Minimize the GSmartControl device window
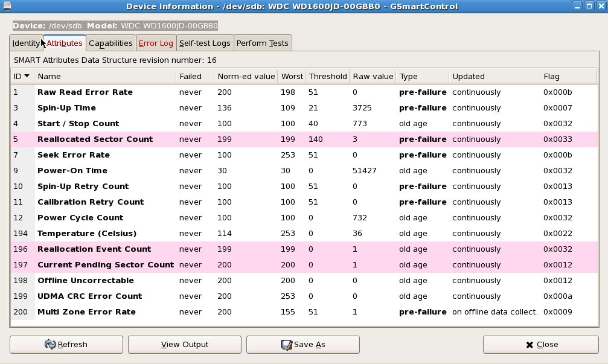This screenshot has width=608, height=364. point(577,6)
